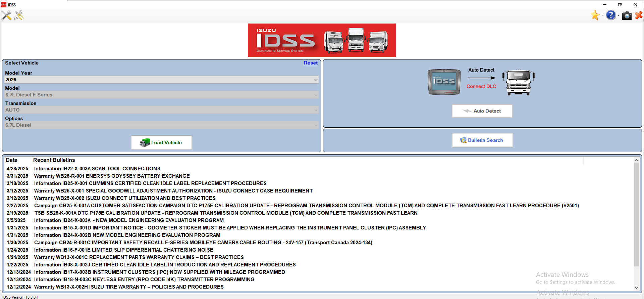The height and width of the screenshot is (299, 644).
Task: Click the 3/31/2025 date cell
Action: click(17, 176)
